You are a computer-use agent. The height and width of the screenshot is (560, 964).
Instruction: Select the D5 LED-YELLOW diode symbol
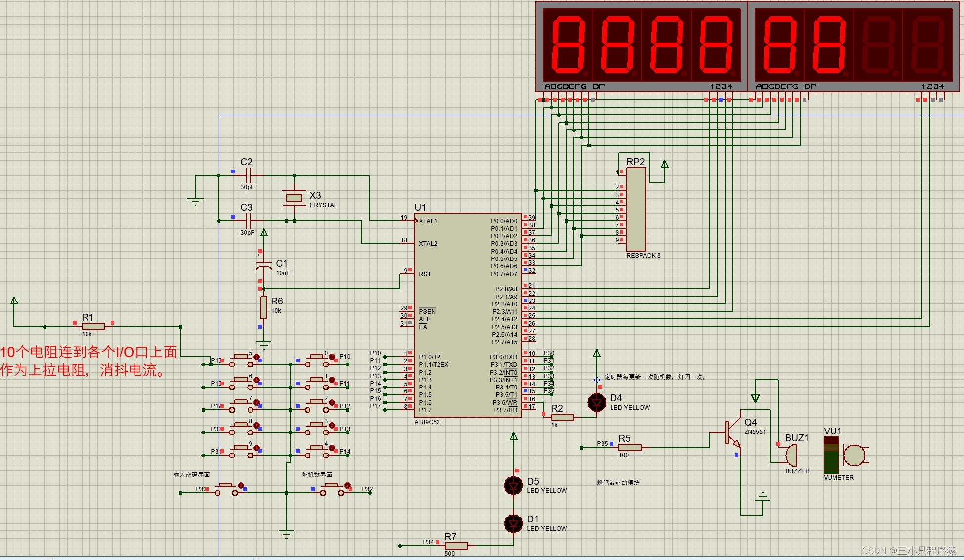[x=513, y=486]
